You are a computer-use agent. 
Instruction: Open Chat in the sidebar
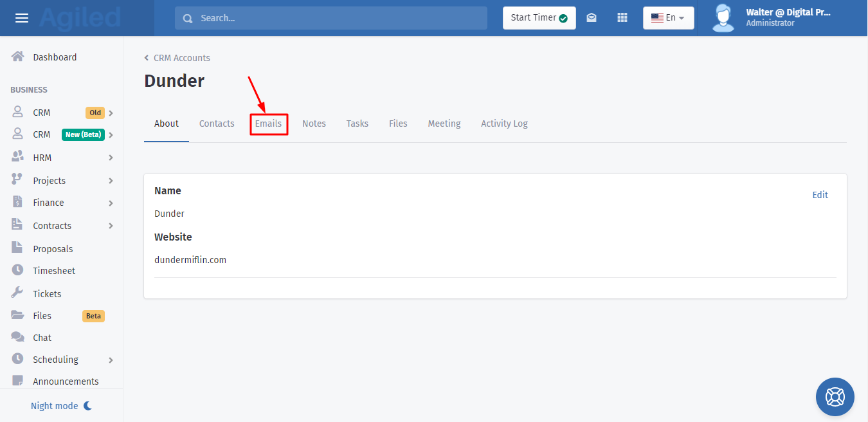(x=42, y=338)
